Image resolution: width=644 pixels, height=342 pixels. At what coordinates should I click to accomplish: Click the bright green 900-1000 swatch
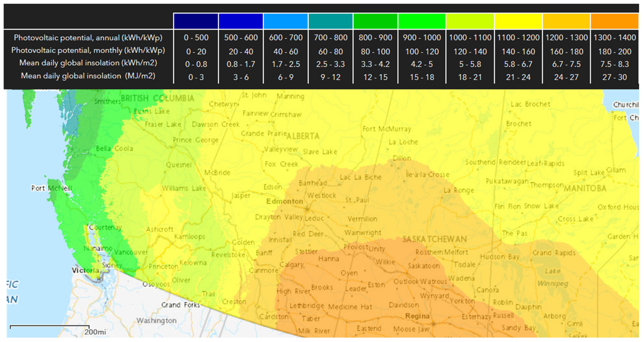pyautogui.click(x=422, y=21)
